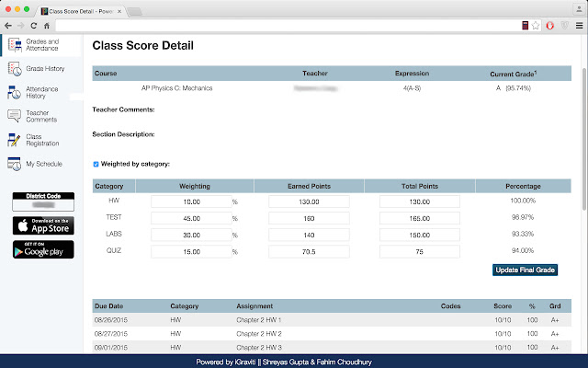This screenshot has height=368, width=588.
Task: Click the 4(A-S) expression value
Action: [x=412, y=88]
